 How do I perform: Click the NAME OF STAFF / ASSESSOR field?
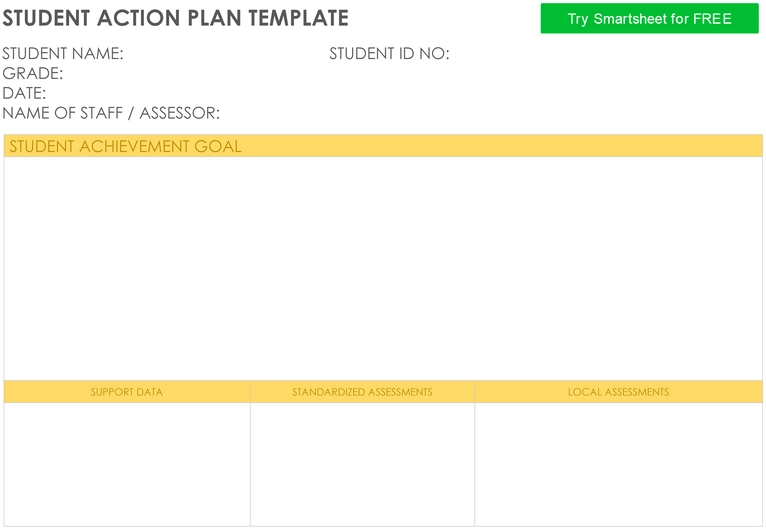[111, 113]
